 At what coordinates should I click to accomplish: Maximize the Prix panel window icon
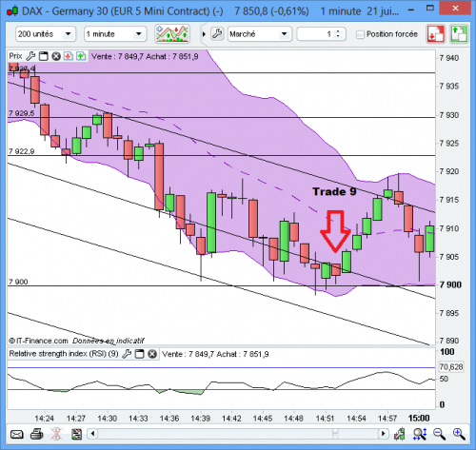point(44,56)
